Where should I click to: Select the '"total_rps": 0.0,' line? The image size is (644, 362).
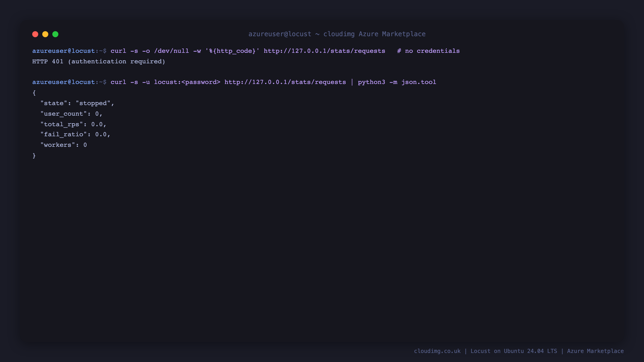tap(73, 124)
